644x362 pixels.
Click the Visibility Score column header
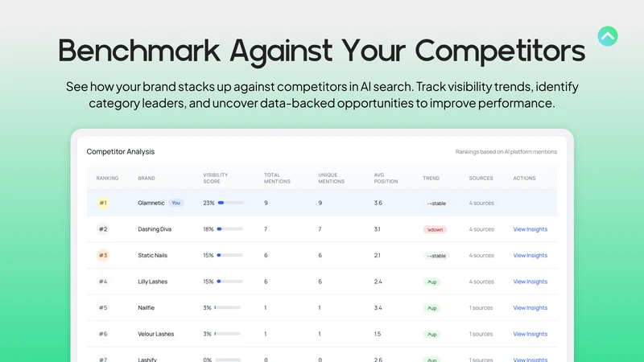click(215, 178)
